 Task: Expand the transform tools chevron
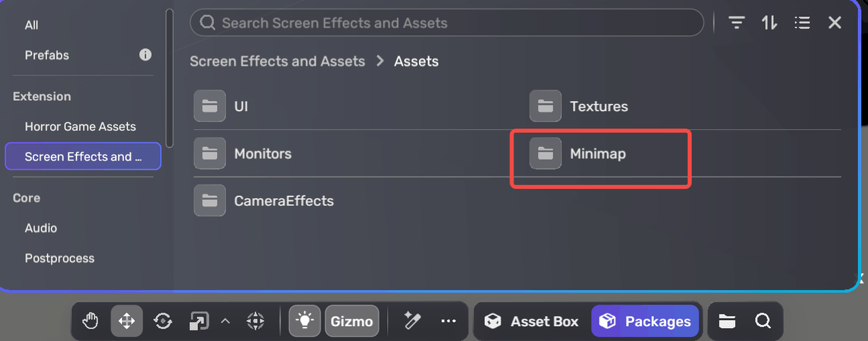[226, 321]
